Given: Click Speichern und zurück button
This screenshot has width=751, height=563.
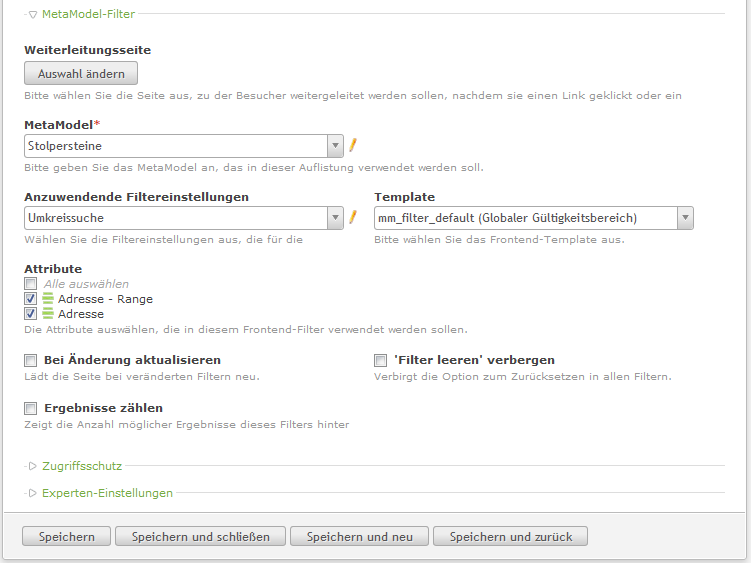Looking at the screenshot, I should [511, 536].
